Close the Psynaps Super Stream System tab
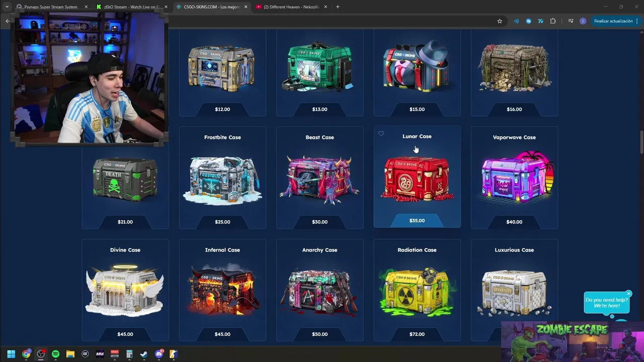 coord(86,7)
